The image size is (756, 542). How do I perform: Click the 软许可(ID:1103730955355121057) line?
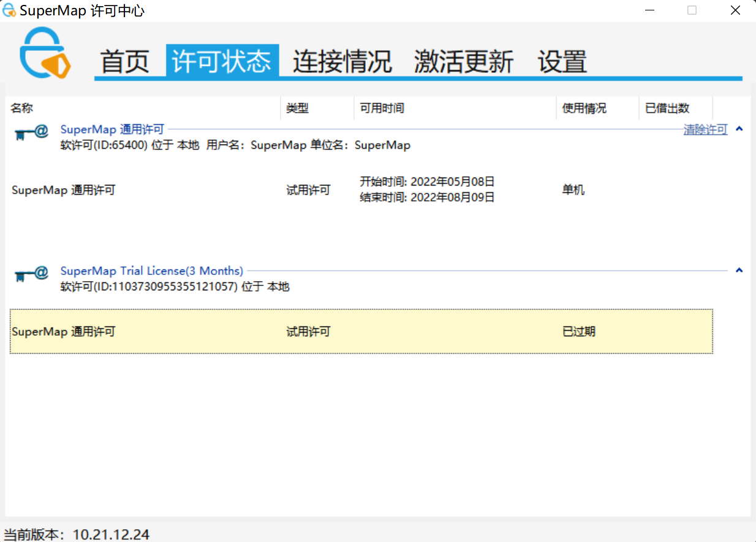tap(175, 287)
